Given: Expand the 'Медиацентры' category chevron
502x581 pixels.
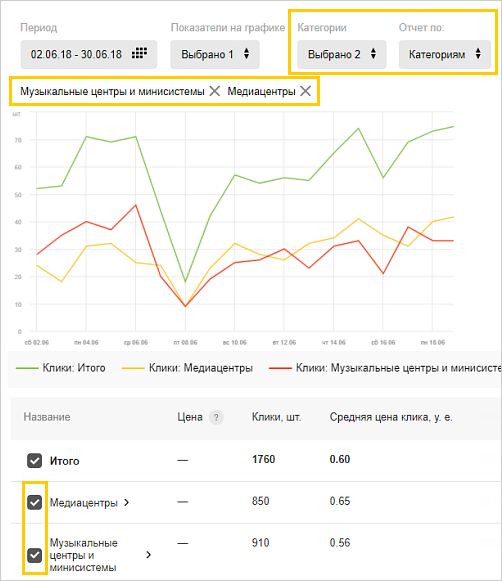Looking at the screenshot, I should 126,503.
